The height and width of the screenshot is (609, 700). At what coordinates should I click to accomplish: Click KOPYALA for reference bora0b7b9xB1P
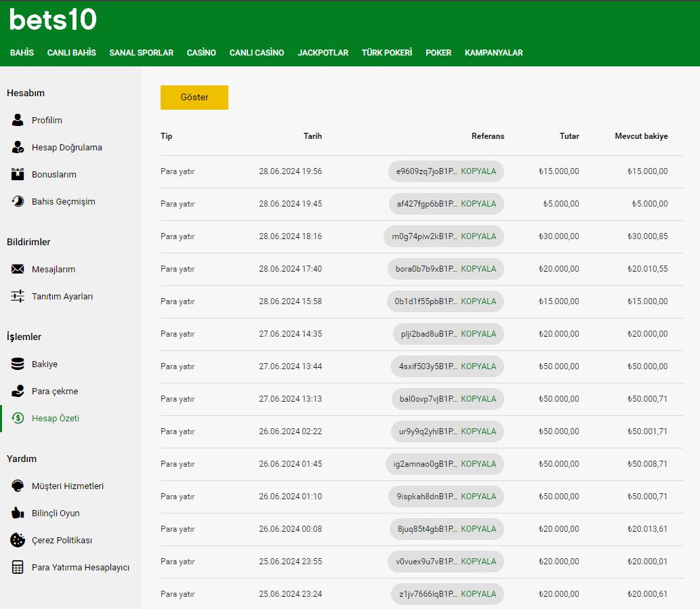pyautogui.click(x=478, y=269)
